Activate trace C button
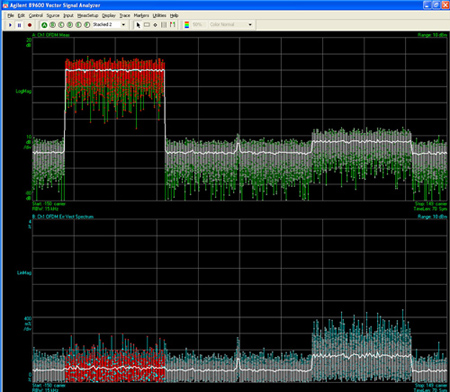Viewport: 450px width, 392px height. coord(61,25)
